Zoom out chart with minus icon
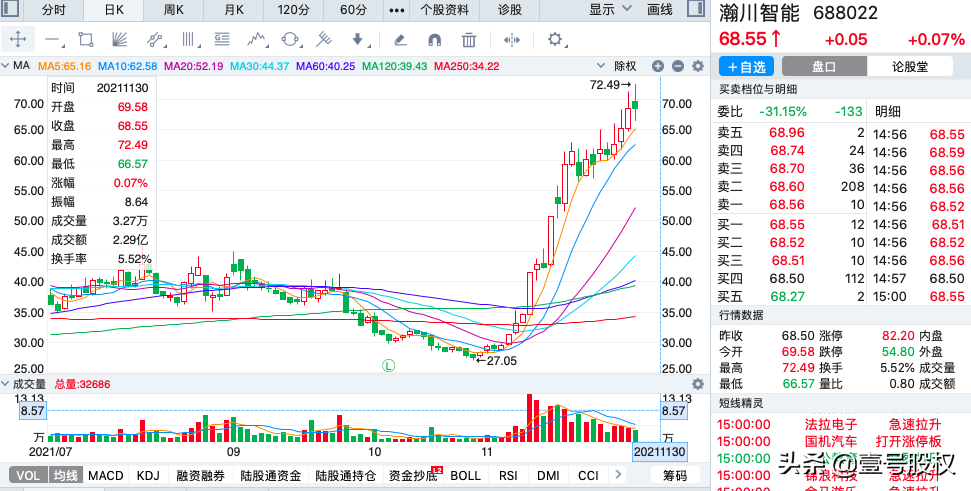The width and height of the screenshot is (971, 491). point(678,66)
